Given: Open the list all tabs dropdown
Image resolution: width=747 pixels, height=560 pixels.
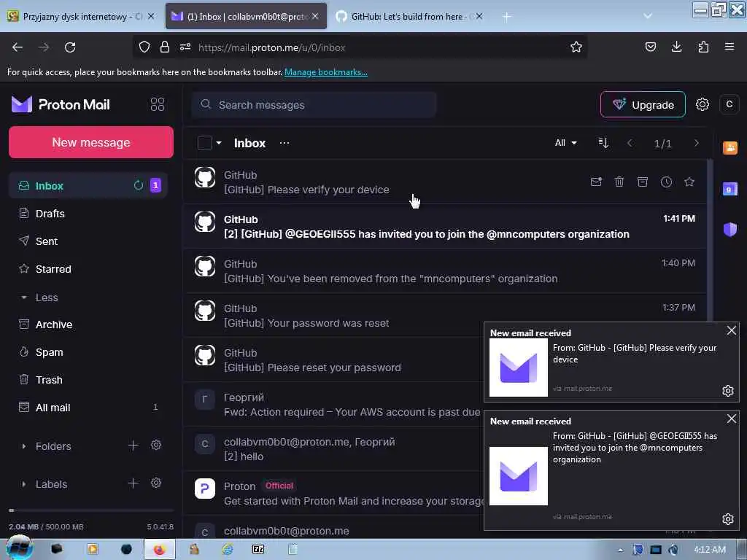Looking at the screenshot, I should pos(648,16).
